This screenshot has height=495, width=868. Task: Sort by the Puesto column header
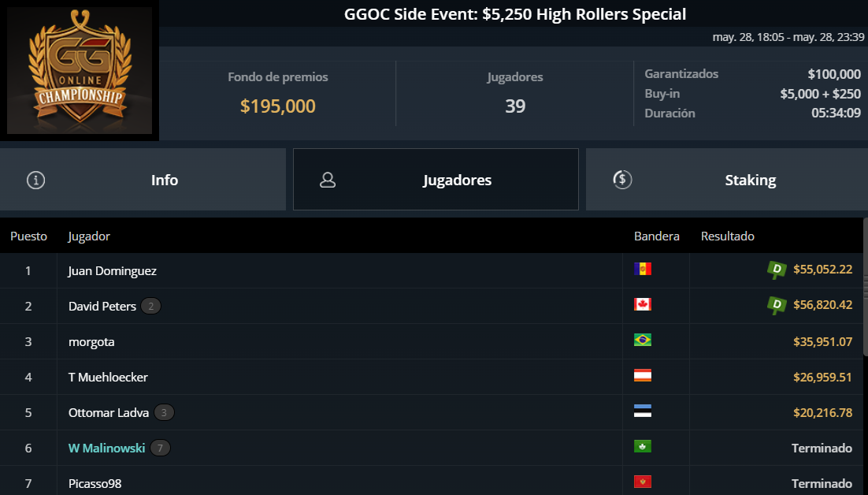point(29,236)
